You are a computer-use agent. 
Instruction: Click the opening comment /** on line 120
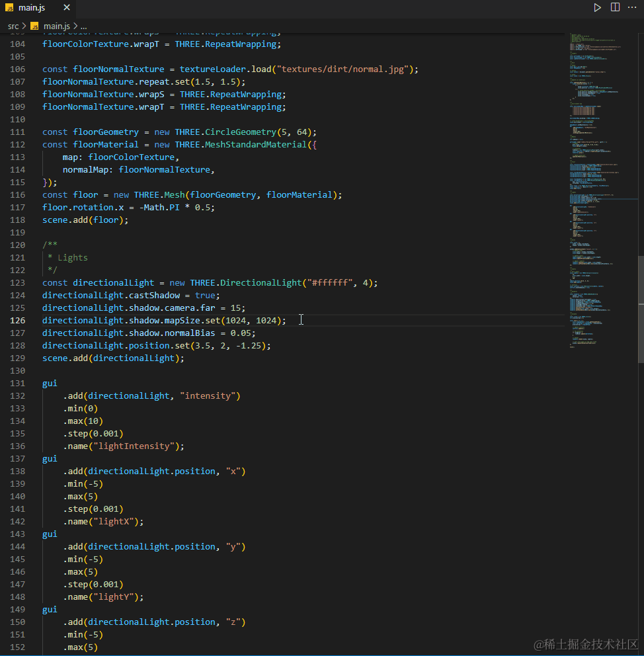(50, 245)
